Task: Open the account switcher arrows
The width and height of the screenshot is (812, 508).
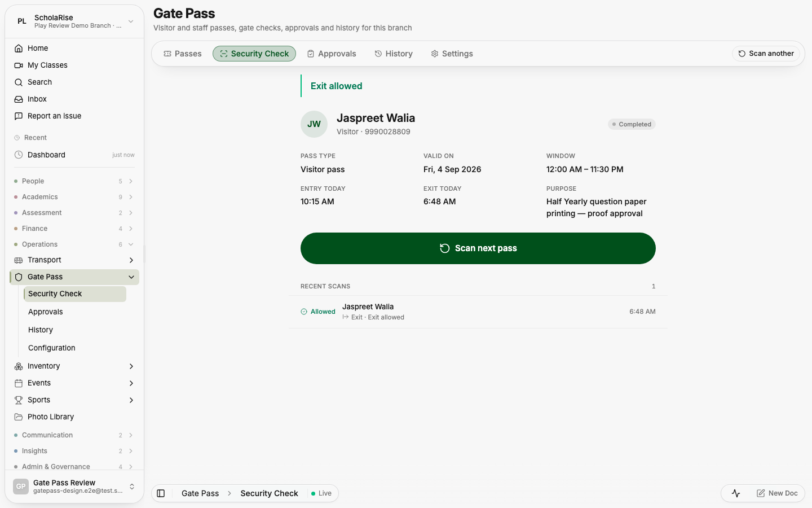Action: [x=132, y=487]
